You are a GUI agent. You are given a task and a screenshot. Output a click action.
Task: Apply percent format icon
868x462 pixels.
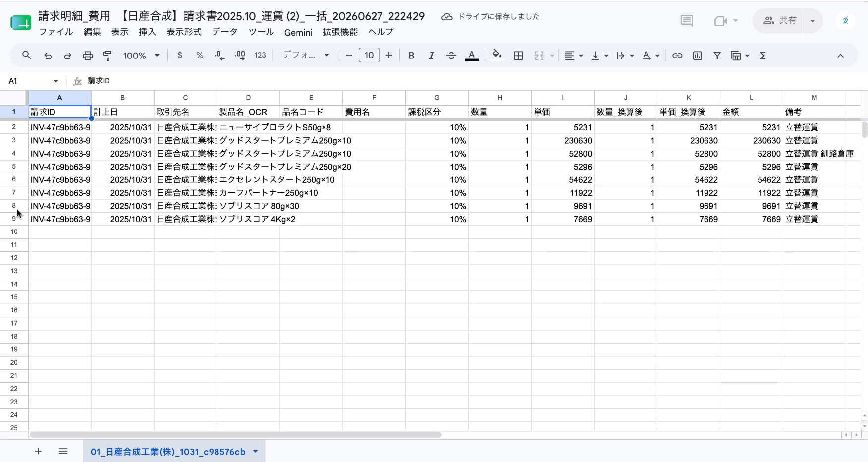(x=200, y=56)
